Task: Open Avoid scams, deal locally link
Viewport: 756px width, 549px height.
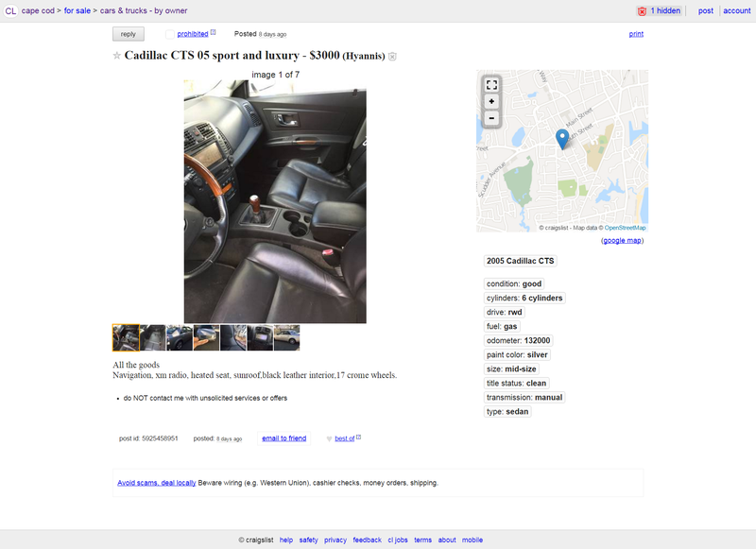Action: point(157,483)
